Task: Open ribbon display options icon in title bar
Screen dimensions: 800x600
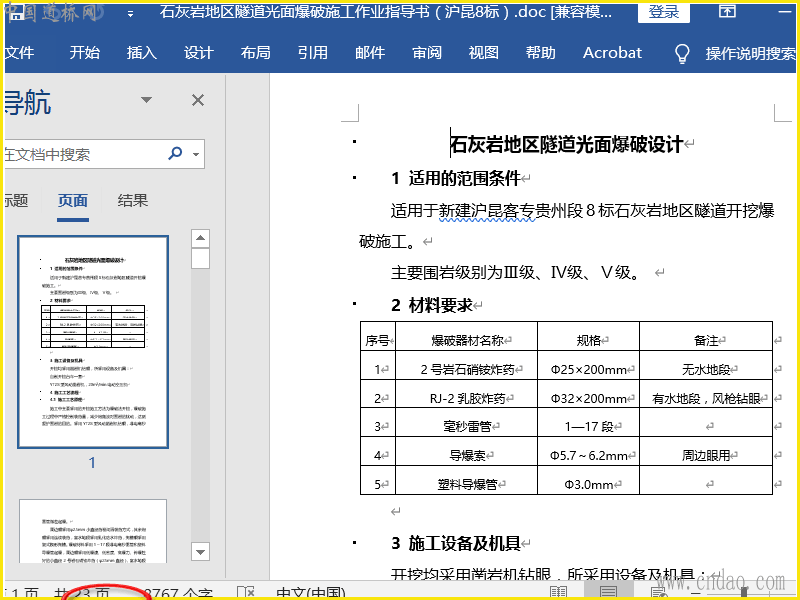Action: pos(728,13)
